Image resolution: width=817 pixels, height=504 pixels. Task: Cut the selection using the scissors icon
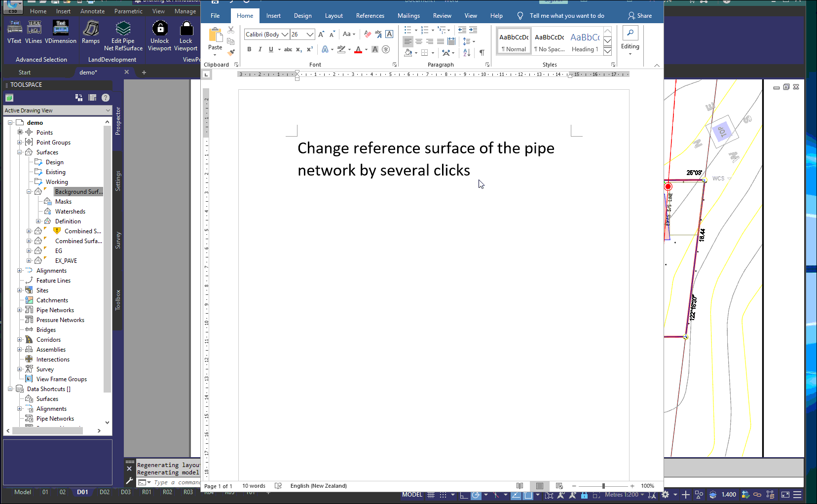231,30
